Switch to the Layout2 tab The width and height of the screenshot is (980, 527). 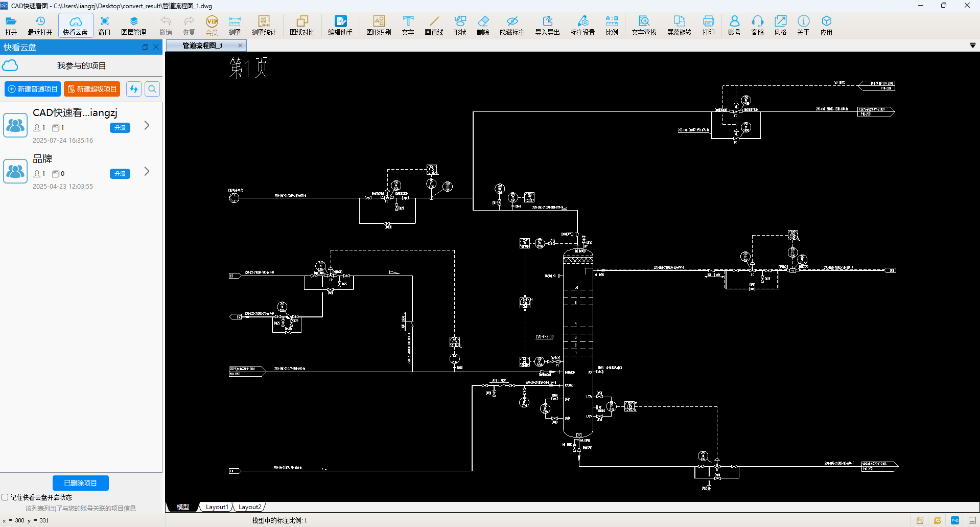[x=250, y=507]
